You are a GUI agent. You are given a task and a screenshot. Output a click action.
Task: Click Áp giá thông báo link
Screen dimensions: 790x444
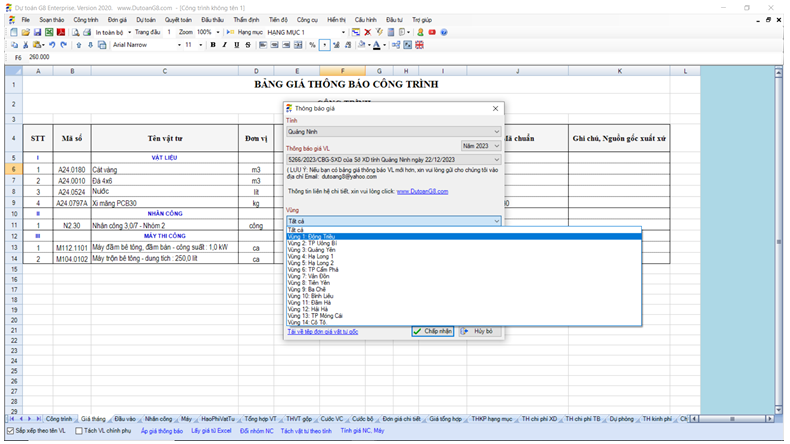click(162, 431)
